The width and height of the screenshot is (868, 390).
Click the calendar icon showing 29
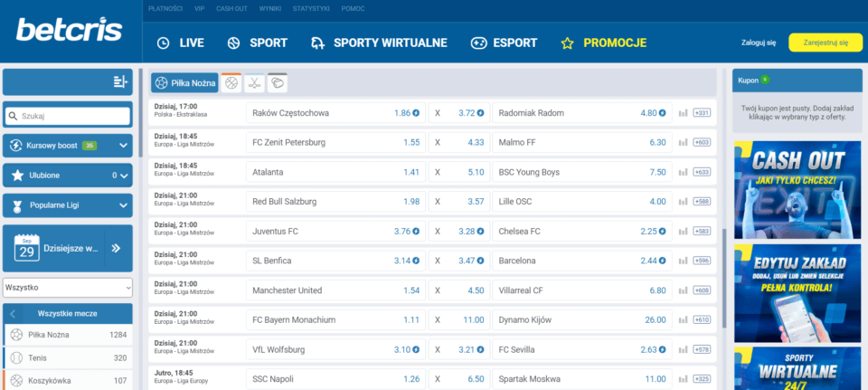pyautogui.click(x=27, y=248)
